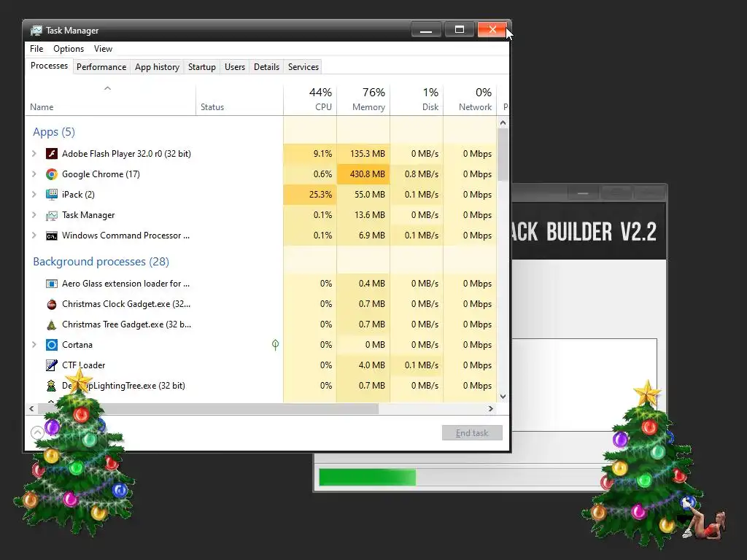747x560 pixels.
Task: Open the File menu
Action: click(x=36, y=49)
